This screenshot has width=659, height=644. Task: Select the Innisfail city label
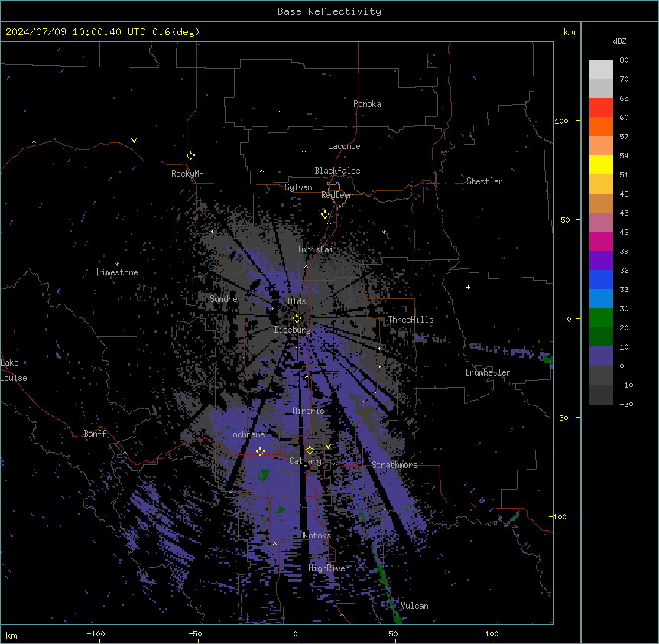click(318, 249)
